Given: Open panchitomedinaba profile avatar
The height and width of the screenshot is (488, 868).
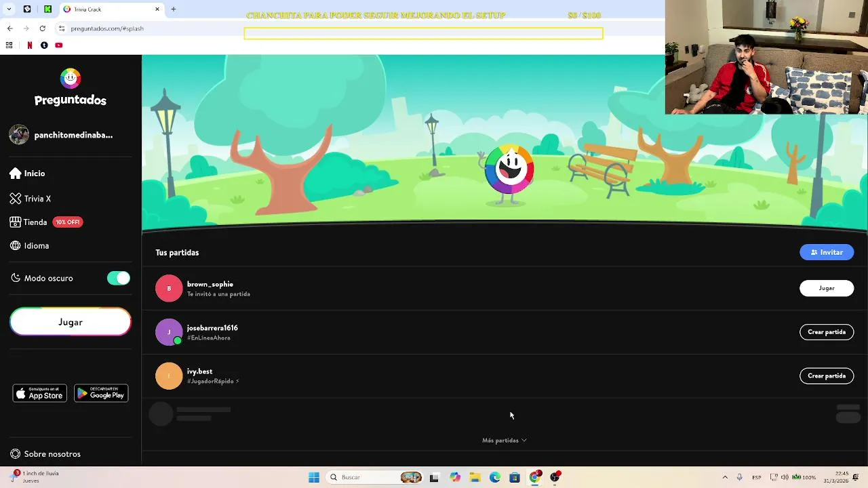Looking at the screenshot, I should click(19, 135).
